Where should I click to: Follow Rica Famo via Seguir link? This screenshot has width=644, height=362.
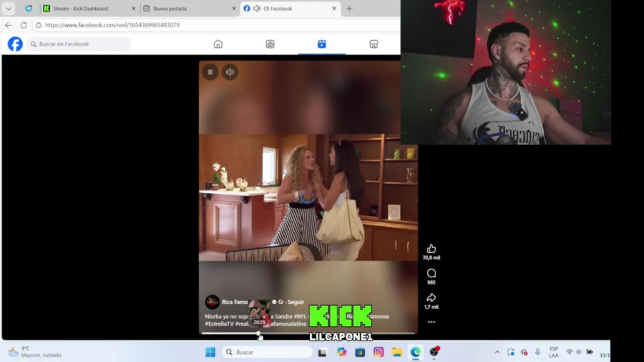click(296, 302)
